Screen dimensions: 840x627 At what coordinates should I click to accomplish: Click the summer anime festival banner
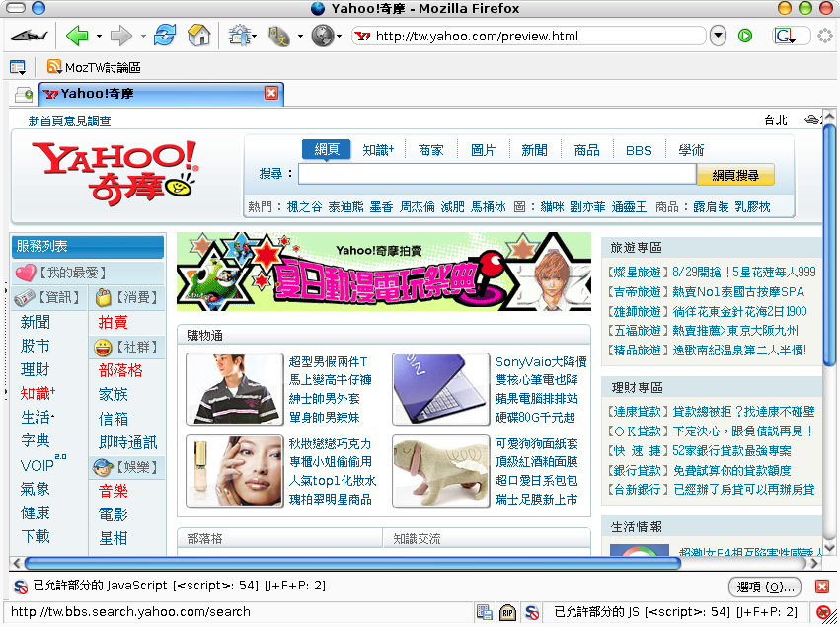pos(384,272)
